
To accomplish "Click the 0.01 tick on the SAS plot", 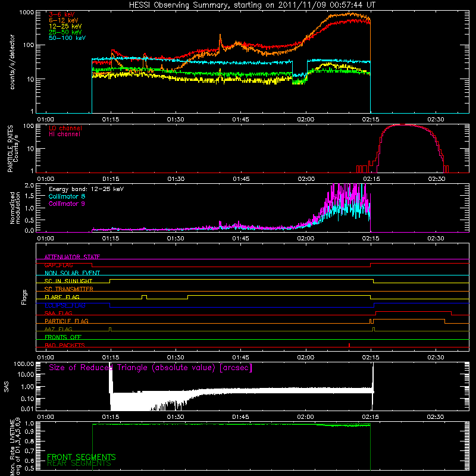I will (x=27, y=409).
